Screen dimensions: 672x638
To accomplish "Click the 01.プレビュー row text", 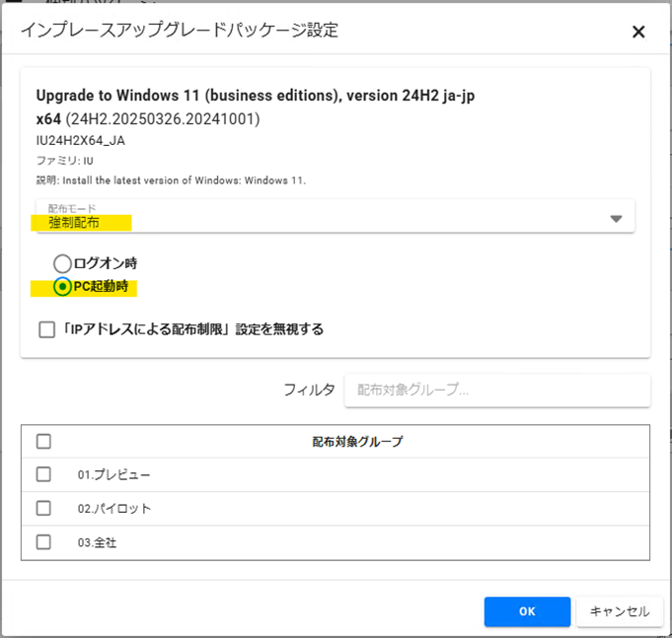I will click(114, 475).
